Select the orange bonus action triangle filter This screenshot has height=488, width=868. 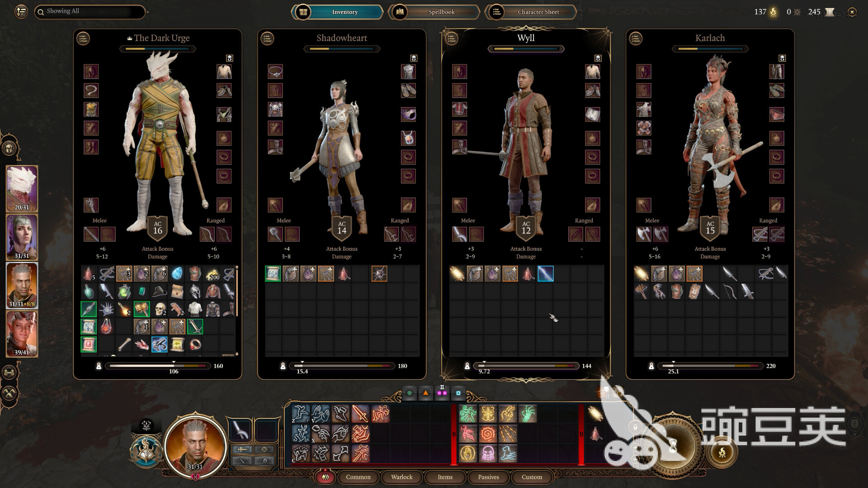coord(425,393)
